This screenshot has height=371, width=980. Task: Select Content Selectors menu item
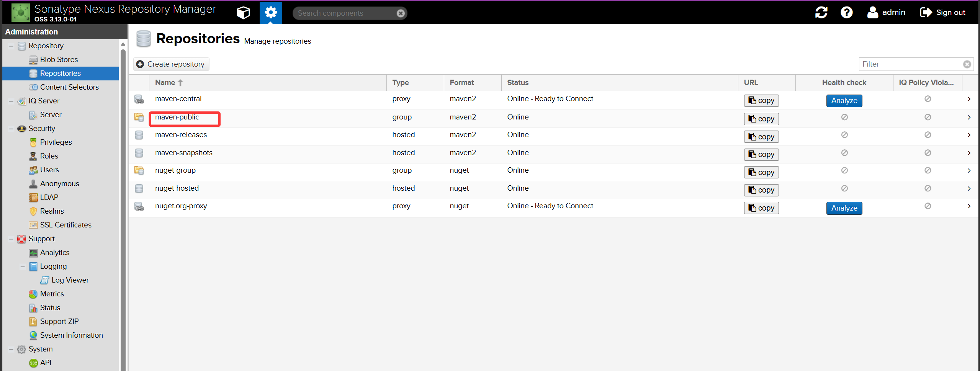click(x=69, y=87)
